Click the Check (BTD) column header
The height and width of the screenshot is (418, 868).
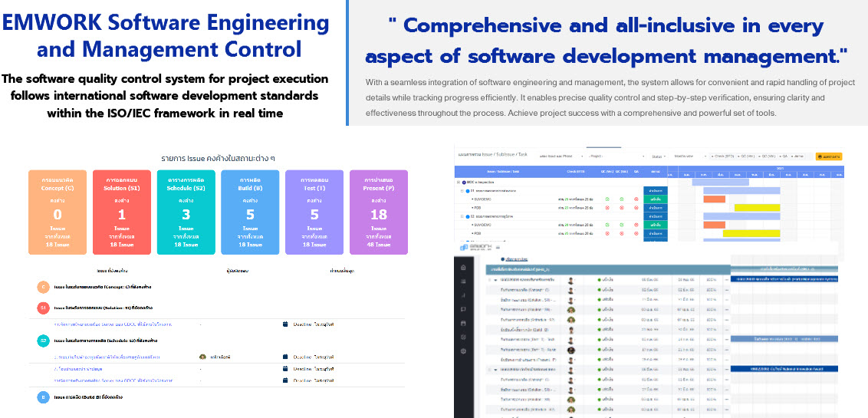(x=576, y=172)
